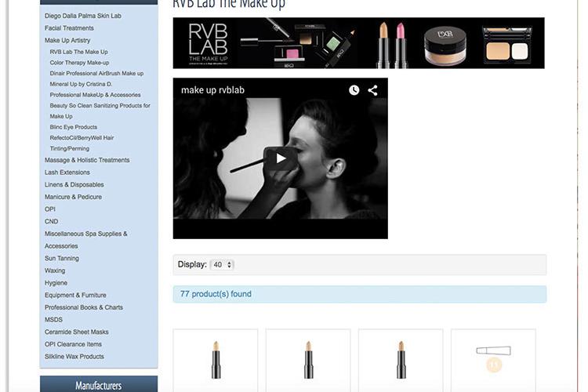Open the third concealer stick product
This screenshot has width=588, height=392.
pos(401,360)
